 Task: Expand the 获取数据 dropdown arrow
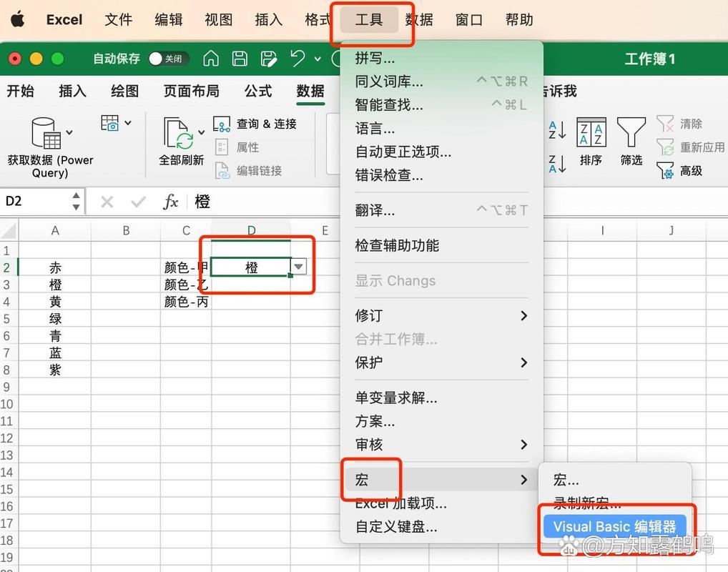tap(69, 132)
